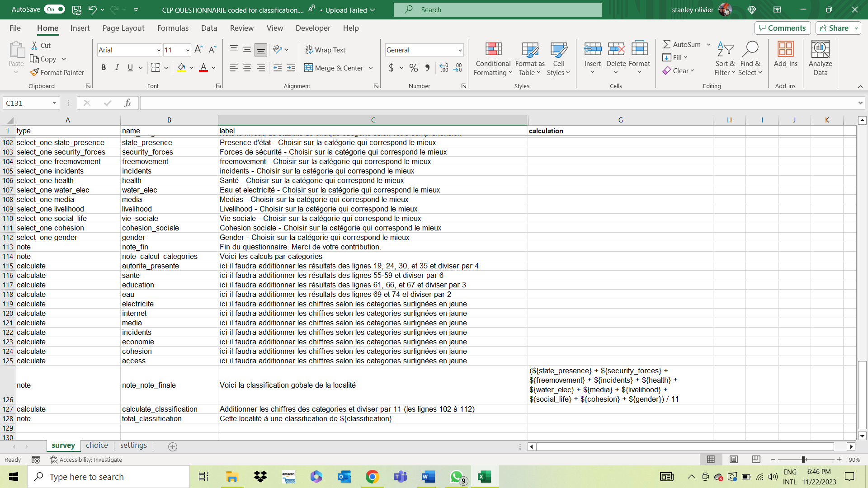Click the Search box in title bar
Image resolution: width=868 pixels, height=488 pixels.
(497, 9)
